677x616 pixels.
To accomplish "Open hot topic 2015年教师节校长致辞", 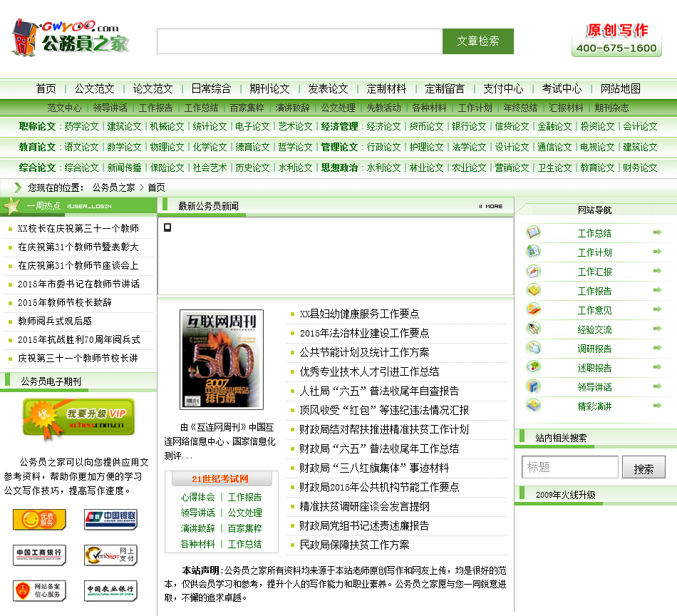I will click(65, 302).
